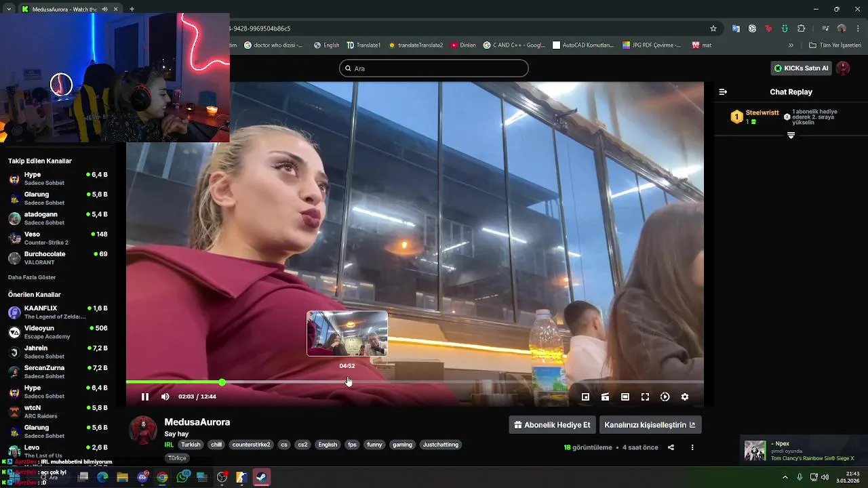Open Google Translate extension icon
This screenshot has width=868, height=488.
[x=736, y=28]
